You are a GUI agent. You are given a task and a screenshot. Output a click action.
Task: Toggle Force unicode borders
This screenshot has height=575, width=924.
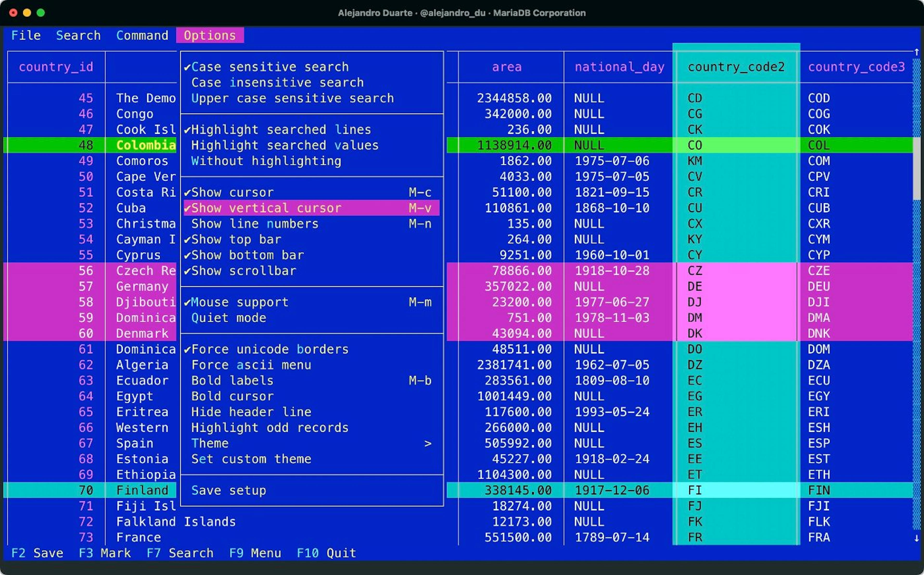click(x=270, y=349)
